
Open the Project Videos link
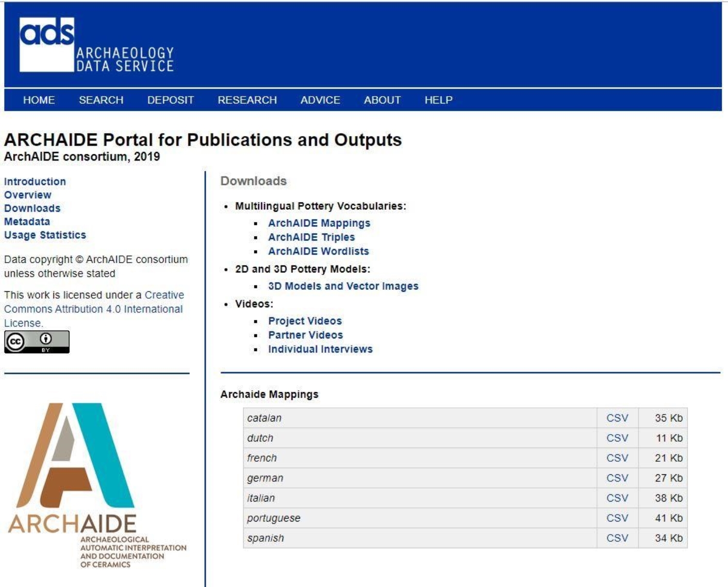point(305,321)
